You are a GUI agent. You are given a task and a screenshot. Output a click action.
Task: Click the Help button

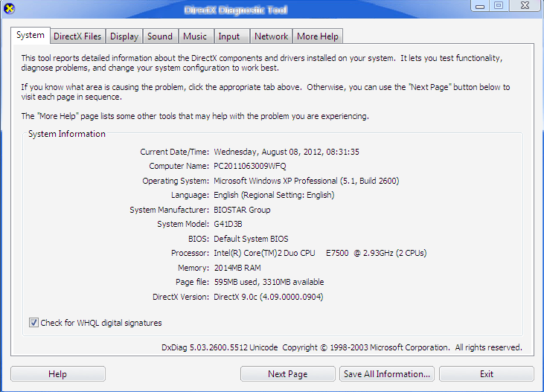tap(58, 374)
